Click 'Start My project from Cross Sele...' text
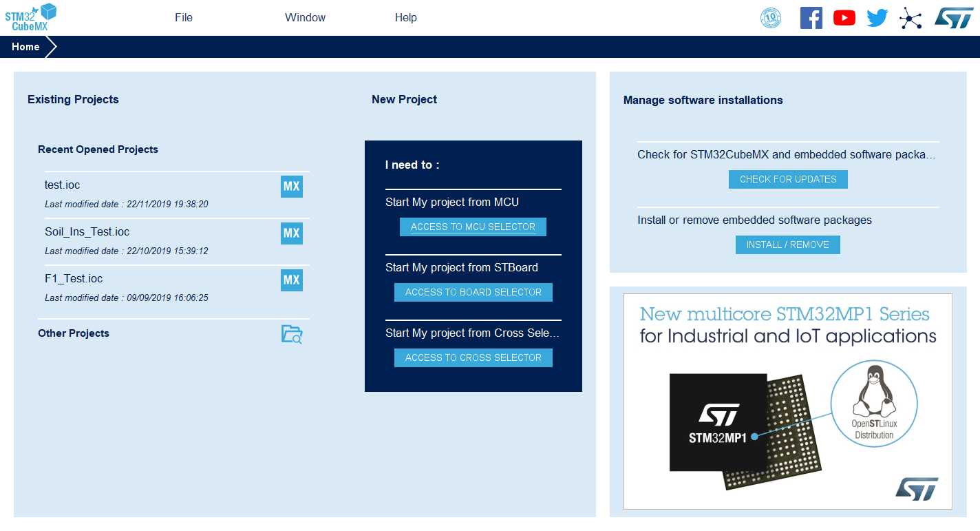Screen dimensions: 980x531 pyautogui.click(x=472, y=333)
